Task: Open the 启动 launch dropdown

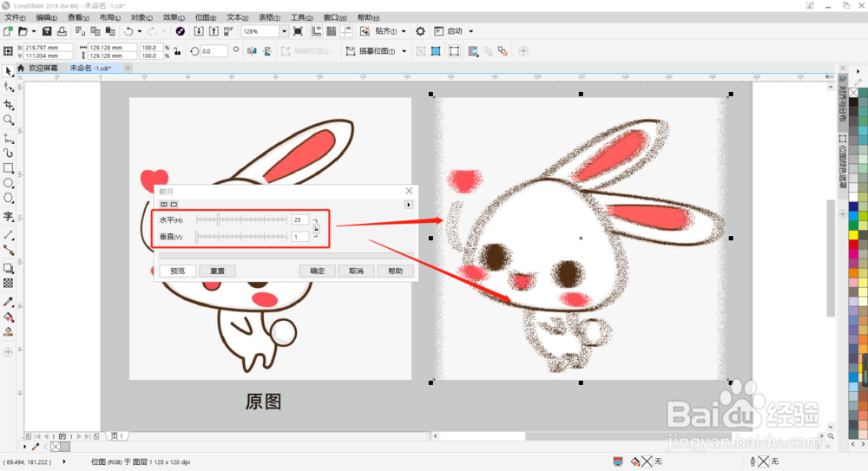Action: [x=471, y=31]
